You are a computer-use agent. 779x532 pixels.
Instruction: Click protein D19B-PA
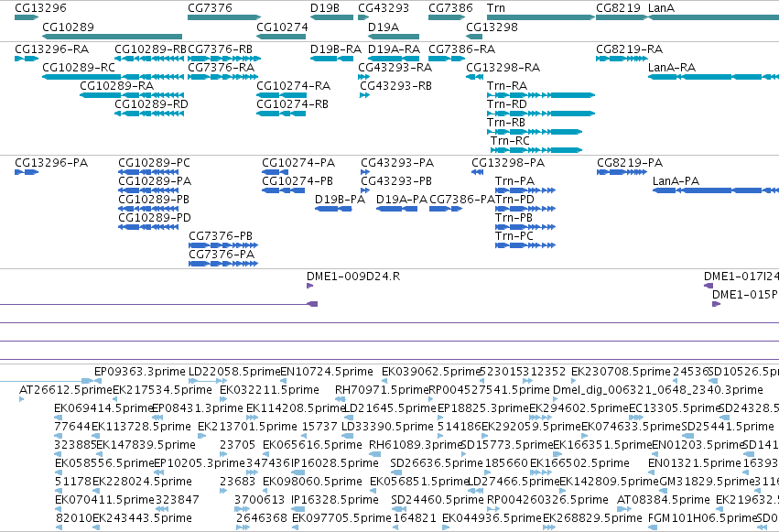click(340, 200)
